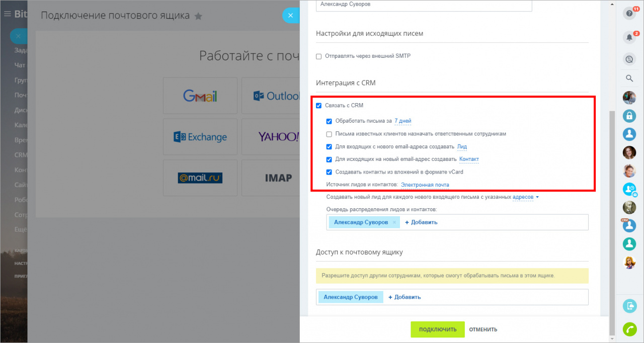Screen dimensions: 644x343
Task: Click the blue padlock icon in sidebar
Action: [629, 116]
